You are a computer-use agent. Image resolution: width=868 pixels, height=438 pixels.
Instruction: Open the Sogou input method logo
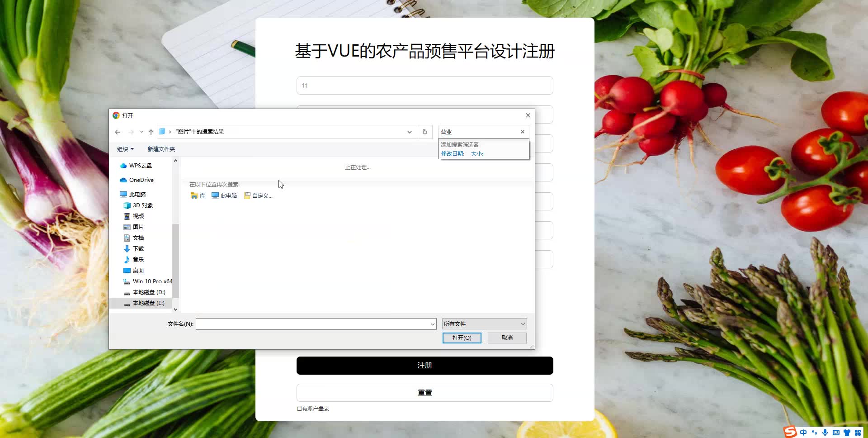pyautogui.click(x=790, y=432)
